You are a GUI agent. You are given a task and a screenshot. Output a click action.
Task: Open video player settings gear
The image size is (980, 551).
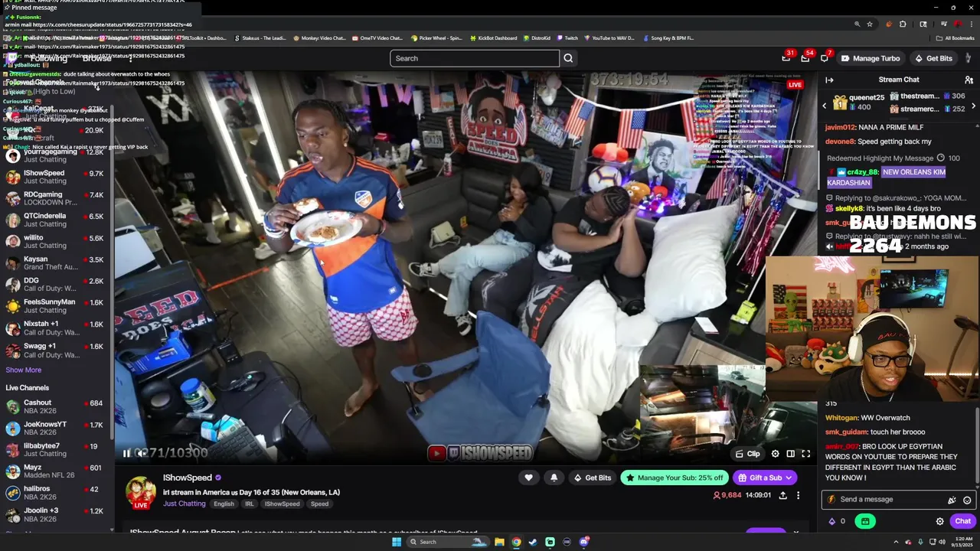coord(775,454)
